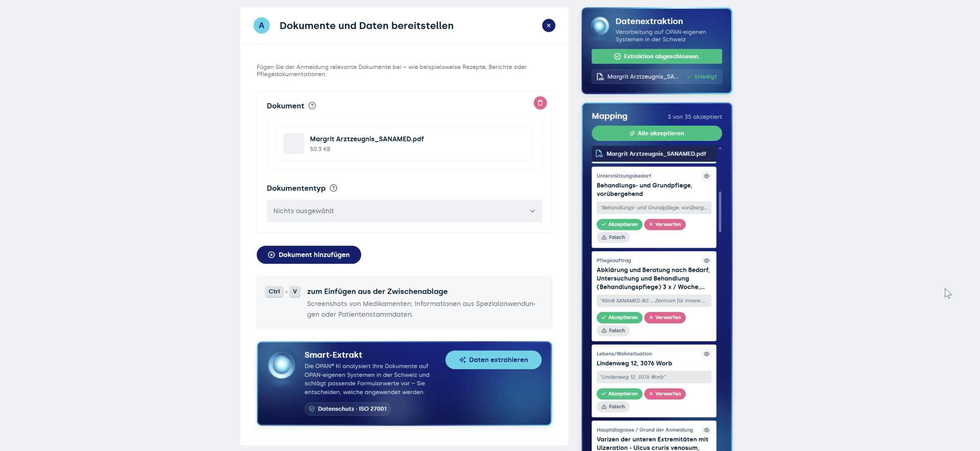Accept the Lindenweg 12 mapping via 'Akzeptieren'
This screenshot has height=451, width=980.
tap(619, 394)
